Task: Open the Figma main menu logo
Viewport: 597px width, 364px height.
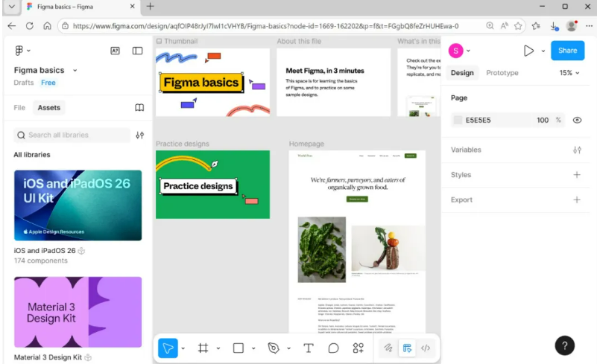Action: (19, 51)
